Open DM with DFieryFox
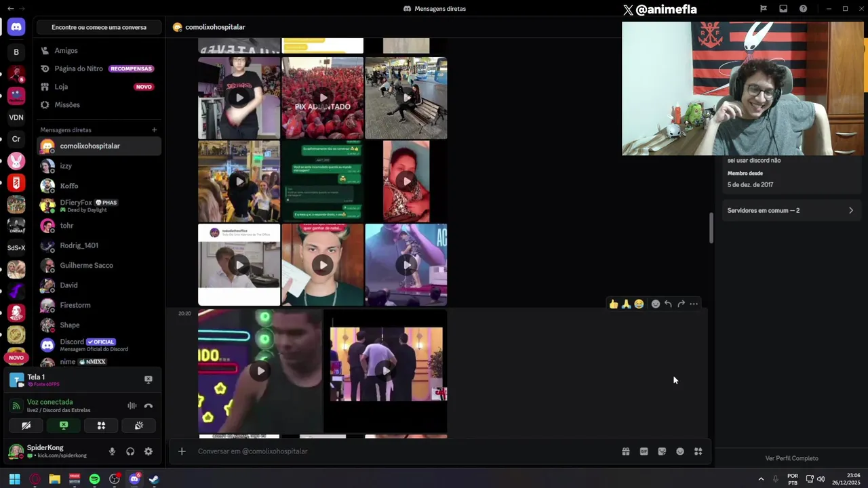The image size is (868, 488). tap(99, 205)
